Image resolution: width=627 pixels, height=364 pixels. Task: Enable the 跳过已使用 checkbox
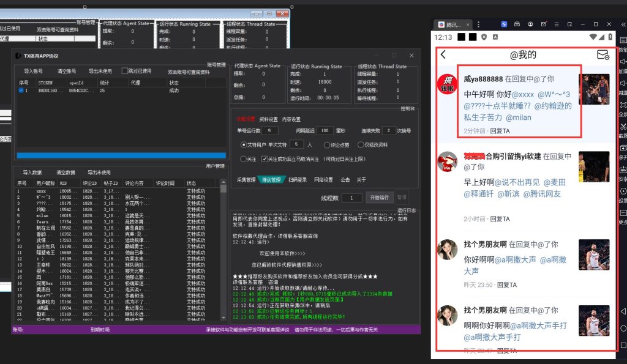(125, 71)
